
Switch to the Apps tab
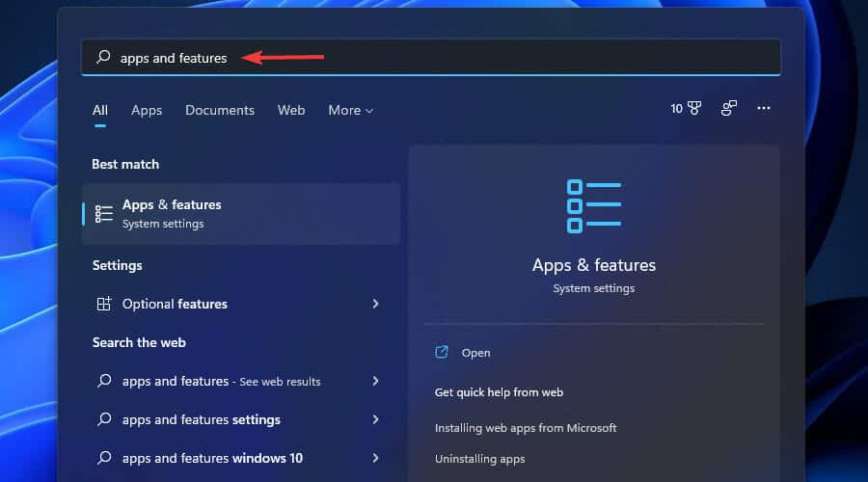[147, 110]
